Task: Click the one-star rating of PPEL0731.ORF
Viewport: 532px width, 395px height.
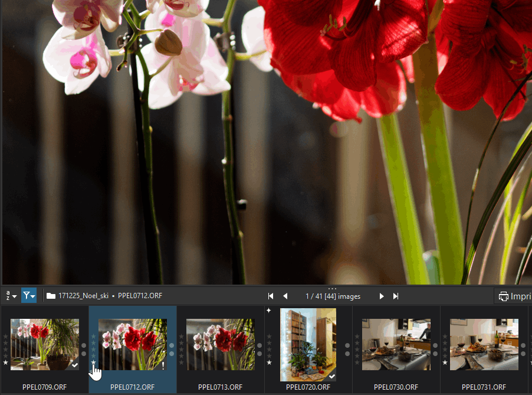Action: point(445,363)
